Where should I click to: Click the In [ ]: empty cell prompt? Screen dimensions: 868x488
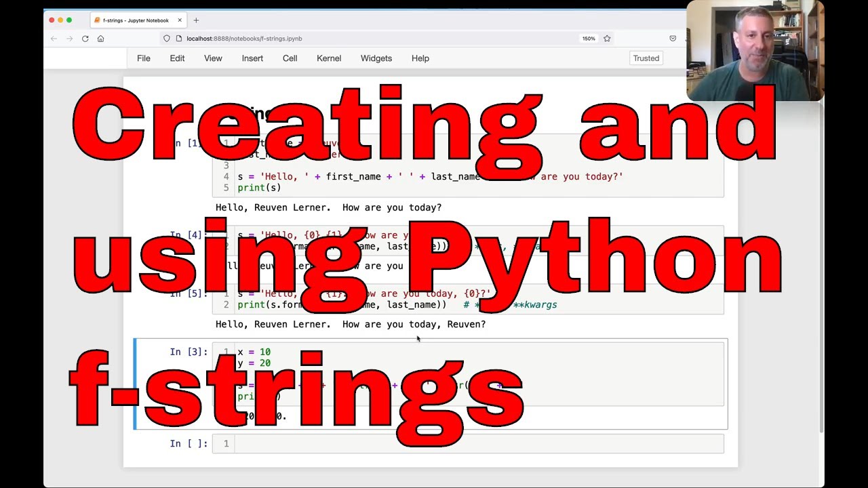click(x=189, y=444)
